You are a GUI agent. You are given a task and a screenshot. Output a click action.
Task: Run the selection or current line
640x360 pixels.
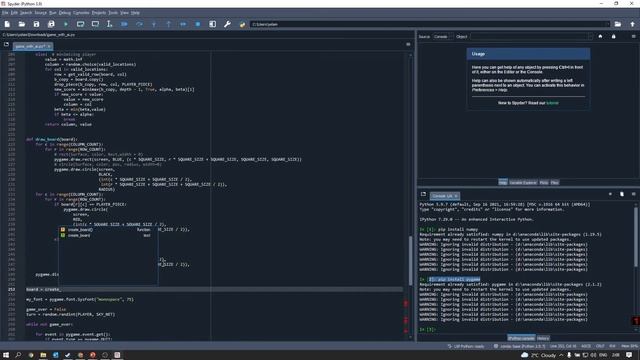click(x=109, y=24)
